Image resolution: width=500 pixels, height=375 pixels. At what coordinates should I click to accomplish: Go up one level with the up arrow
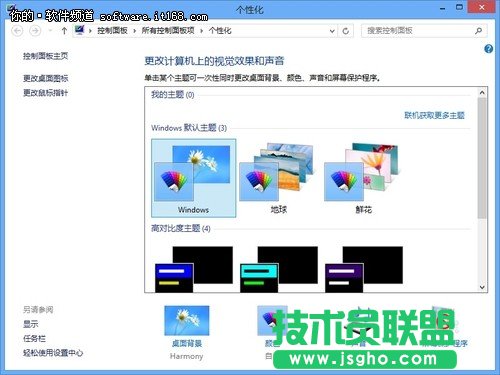pyautogui.click(x=64, y=31)
